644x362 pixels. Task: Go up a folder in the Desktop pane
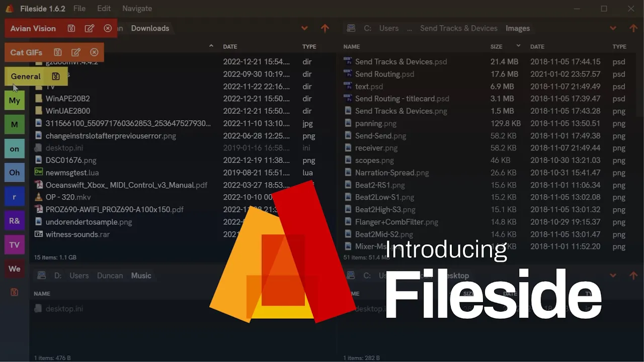(633, 276)
